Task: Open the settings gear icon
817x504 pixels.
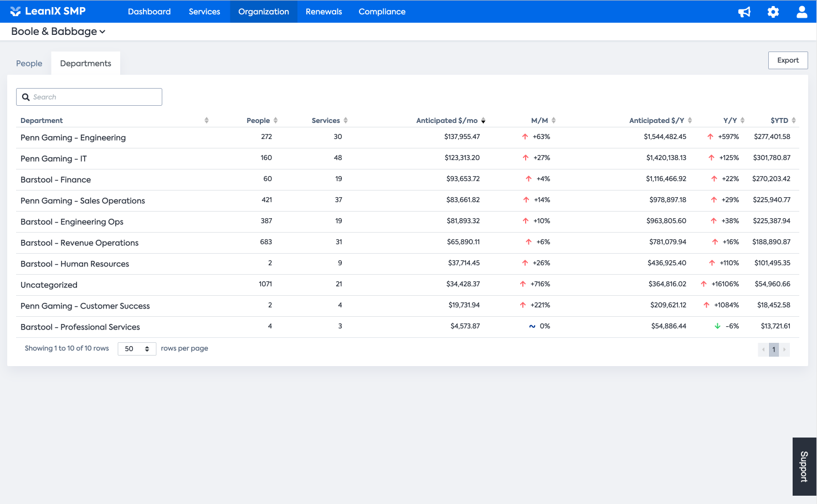Action: [x=773, y=12]
